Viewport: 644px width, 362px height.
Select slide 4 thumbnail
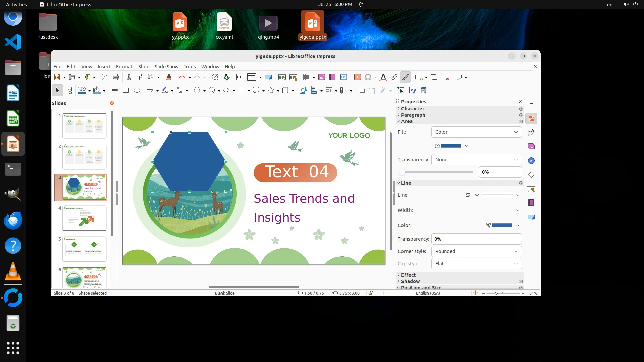(84, 218)
